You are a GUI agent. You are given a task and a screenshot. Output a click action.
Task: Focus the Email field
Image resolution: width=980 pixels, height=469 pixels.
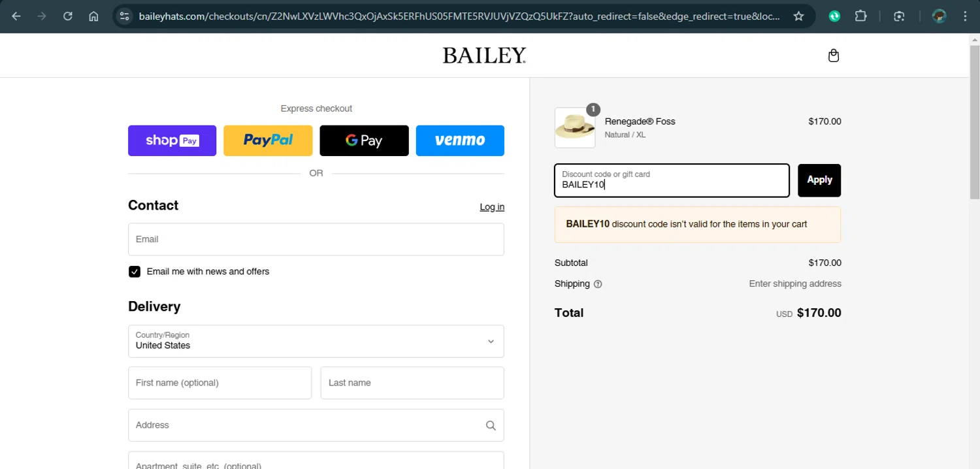point(316,239)
